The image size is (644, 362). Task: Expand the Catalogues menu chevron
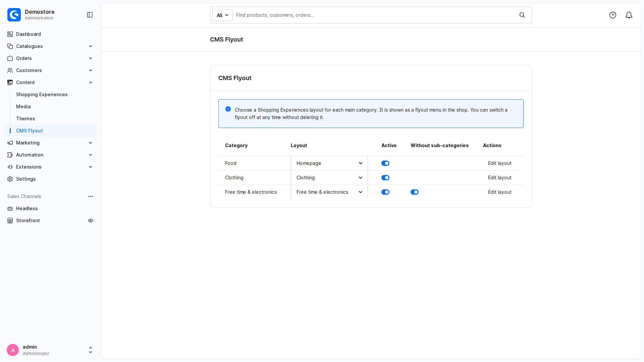click(x=91, y=46)
